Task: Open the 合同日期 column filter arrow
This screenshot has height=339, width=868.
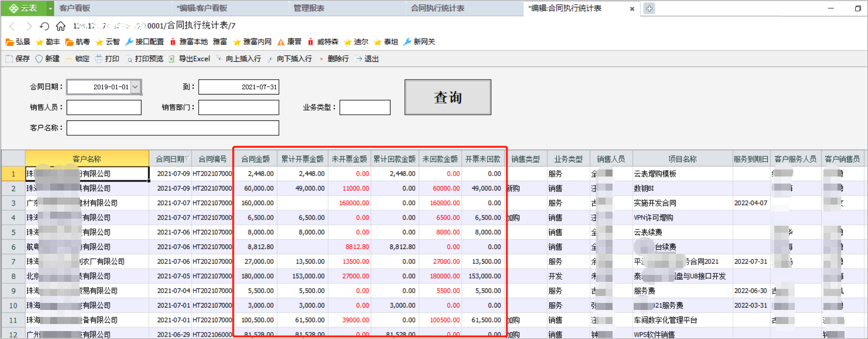Action: 187,159
